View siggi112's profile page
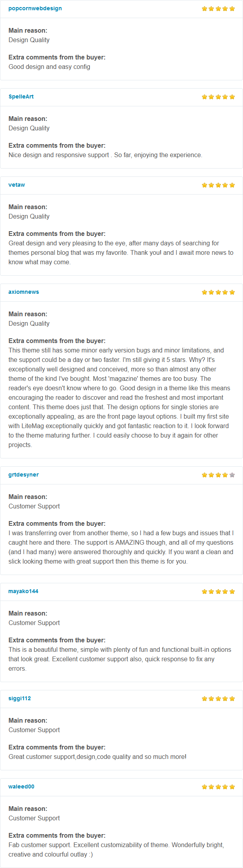Viewport: 243px width, 868px height. [x=19, y=698]
